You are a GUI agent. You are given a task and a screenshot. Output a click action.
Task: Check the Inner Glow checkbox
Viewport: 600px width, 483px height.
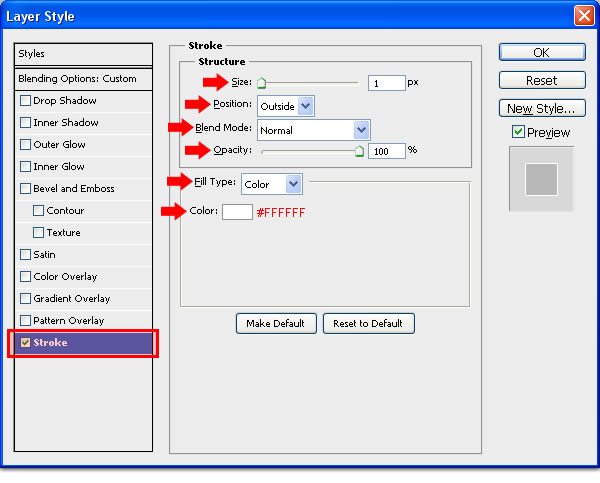point(25,166)
